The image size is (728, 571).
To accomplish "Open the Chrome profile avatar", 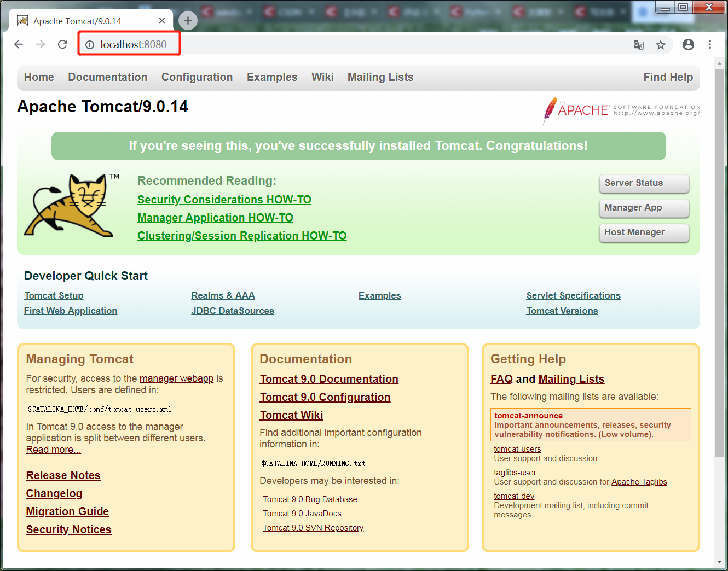I will [688, 45].
